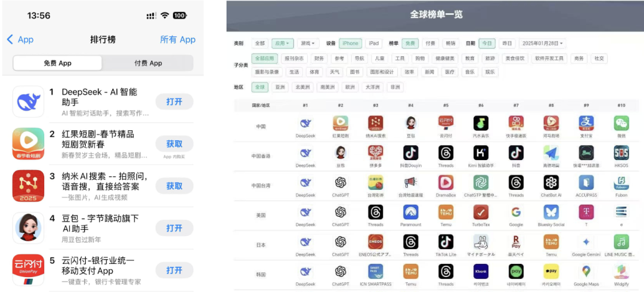Click the Bluesky Social icon in 美国 row
The width and height of the screenshot is (644, 292).
(x=551, y=212)
